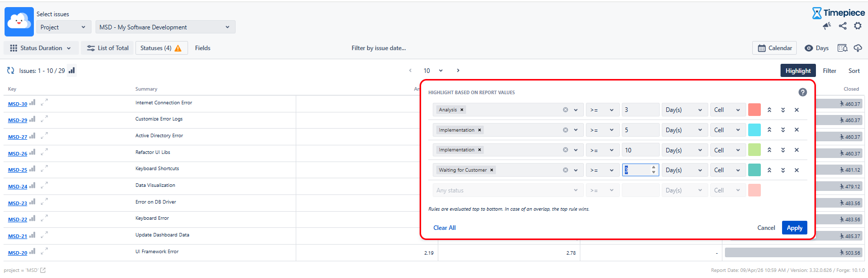Move the Analysis rule down
This screenshot has height=278, width=868.
pyautogui.click(x=783, y=110)
